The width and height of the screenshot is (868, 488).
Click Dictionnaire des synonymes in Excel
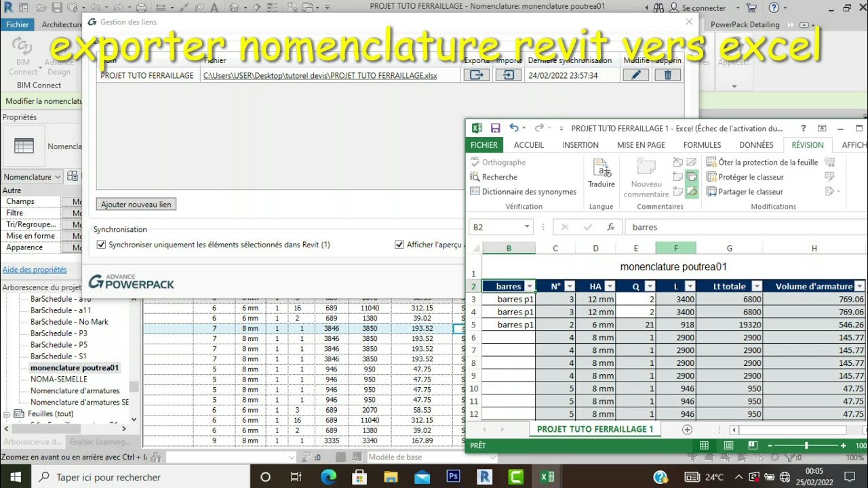pyautogui.click(x=524, y=192)
